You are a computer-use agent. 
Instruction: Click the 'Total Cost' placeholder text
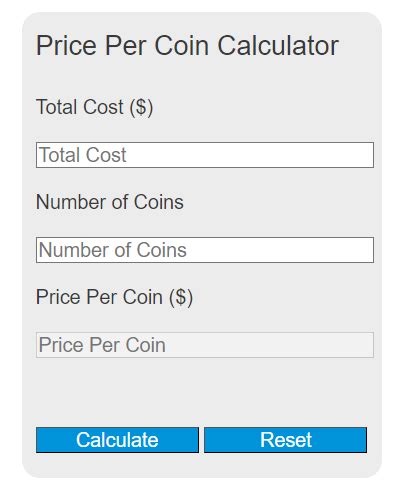(83, 155)
